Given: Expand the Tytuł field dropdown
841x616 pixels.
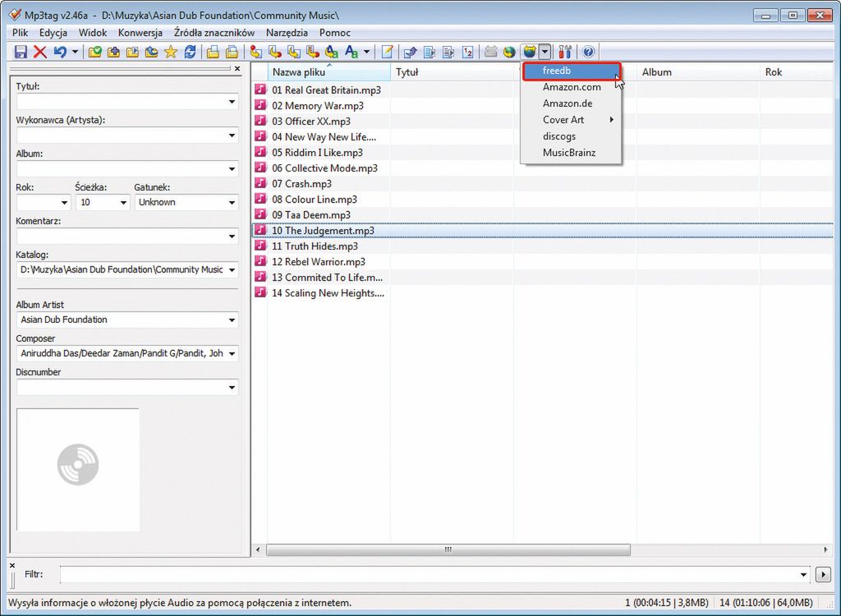Looking at the screenshot, I should (x=232, y=102).
